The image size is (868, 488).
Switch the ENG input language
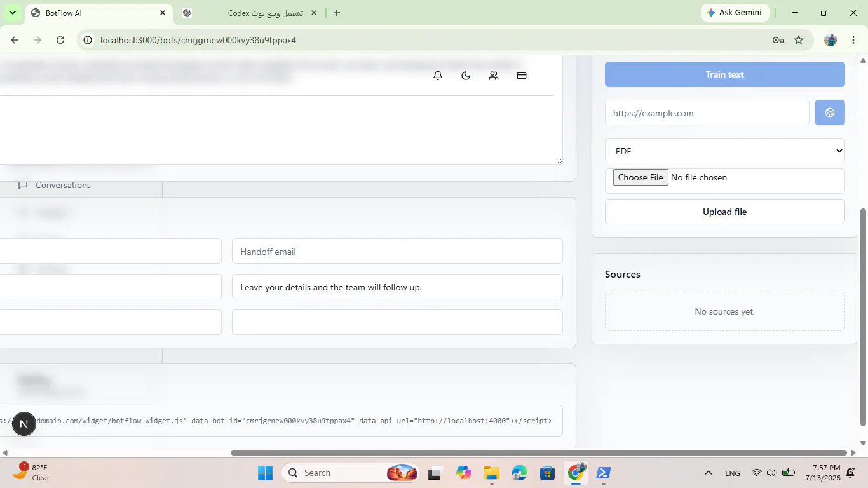(x=732, y=473)
